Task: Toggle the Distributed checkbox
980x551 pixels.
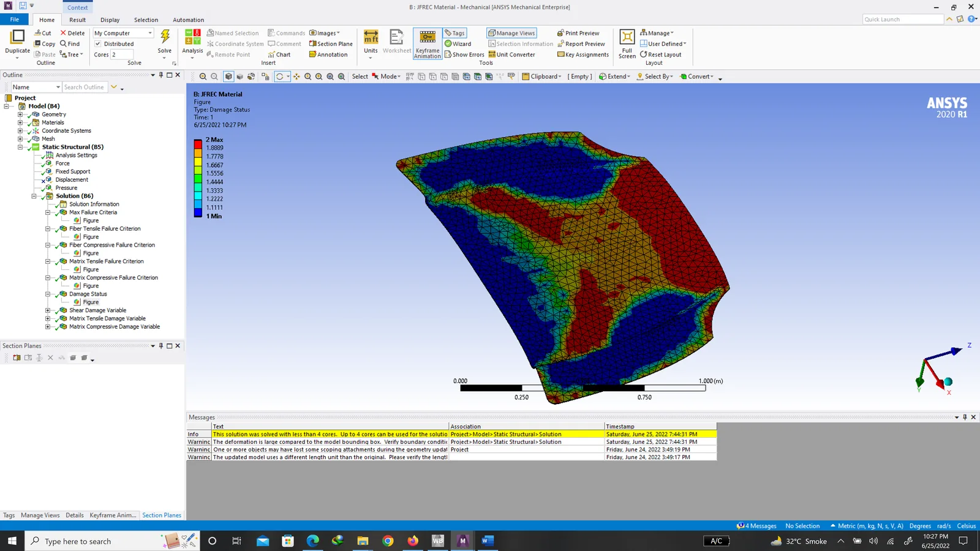Action: pos(97,44)
